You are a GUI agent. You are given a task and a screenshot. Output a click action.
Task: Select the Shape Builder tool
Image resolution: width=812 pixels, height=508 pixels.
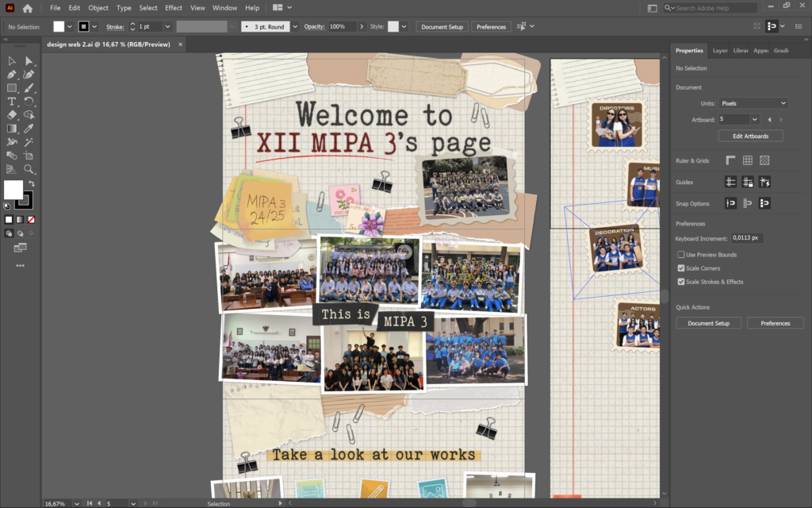point(29,115)
